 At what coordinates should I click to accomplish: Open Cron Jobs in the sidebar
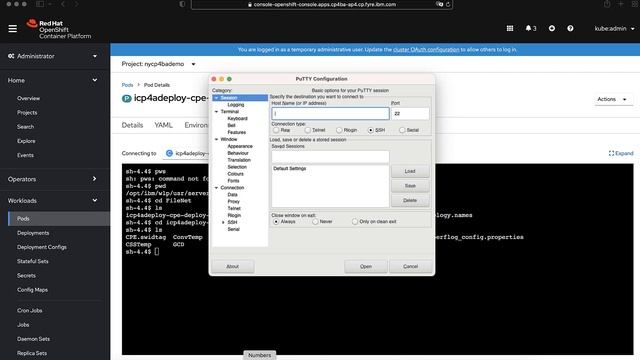(x=29, y=311)
